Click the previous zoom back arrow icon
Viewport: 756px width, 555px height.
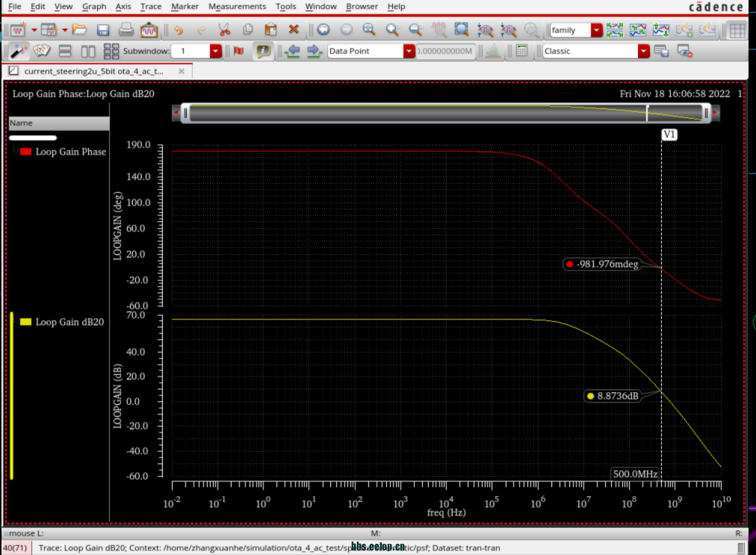click(x=323, y=30)
